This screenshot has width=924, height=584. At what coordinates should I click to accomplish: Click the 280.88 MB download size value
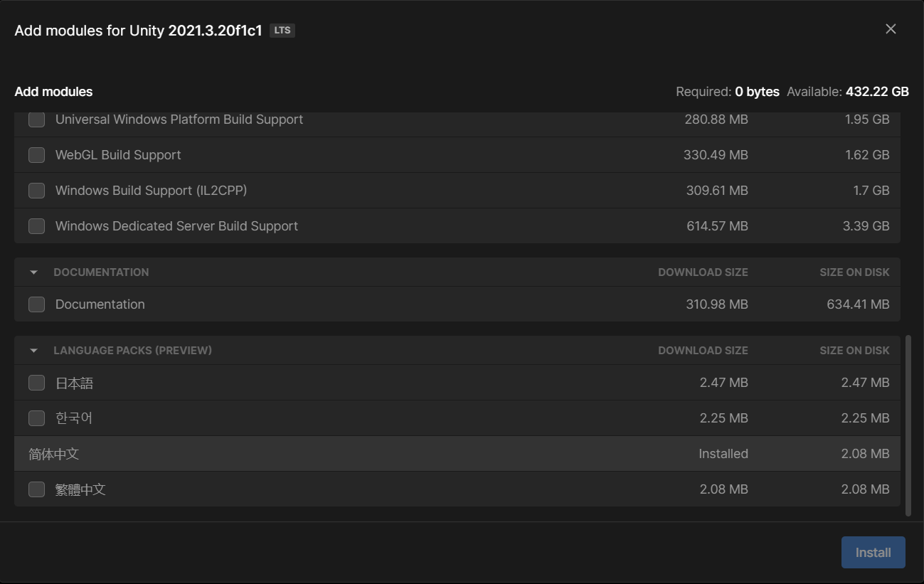point(716,120)
